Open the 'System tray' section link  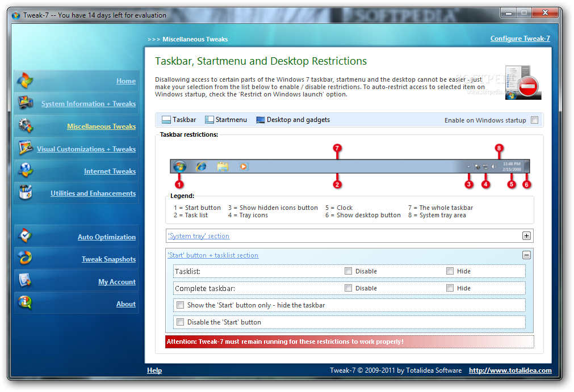(199, 236)
